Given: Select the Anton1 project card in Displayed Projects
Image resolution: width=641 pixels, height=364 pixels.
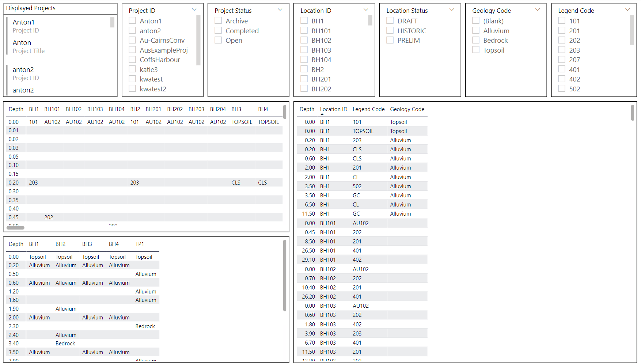Looking at the screenshot, I should tap(61, 36).
